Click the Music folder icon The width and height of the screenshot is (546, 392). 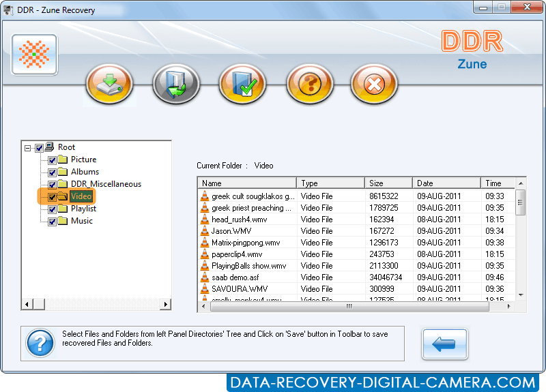click(x=63, y=220)
